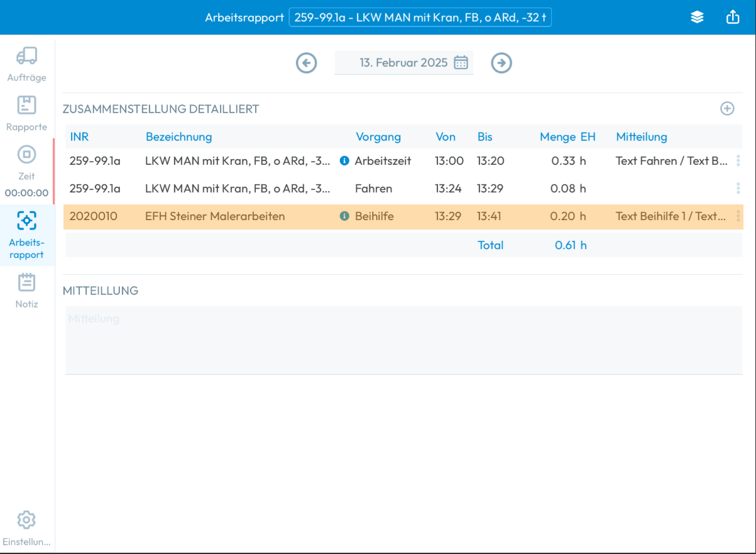Sort by the Bezeichnung column header
Viewport: 756px width, 554px height.
179,137
